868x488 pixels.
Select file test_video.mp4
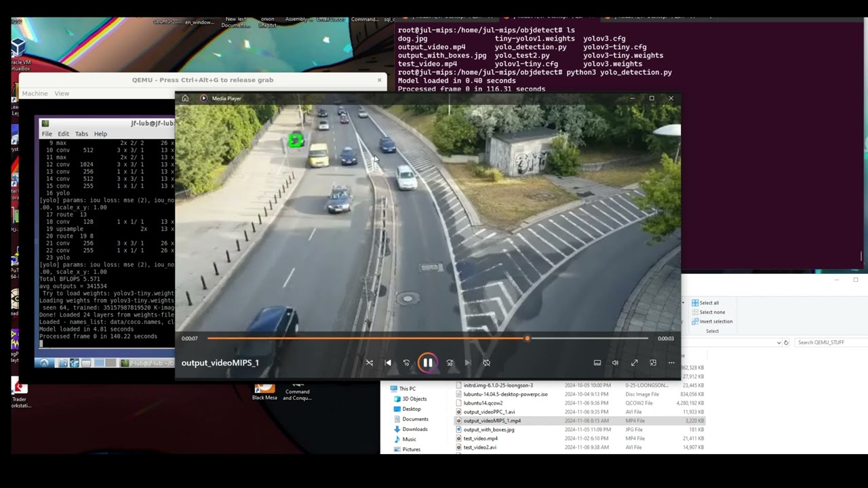tap(580, 438)
